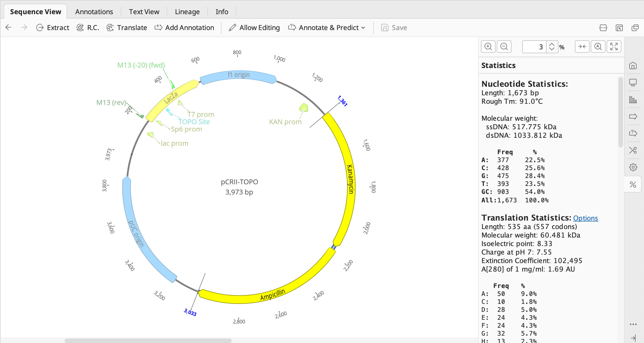Switch to the Text View tab

[x=144, y=12]
